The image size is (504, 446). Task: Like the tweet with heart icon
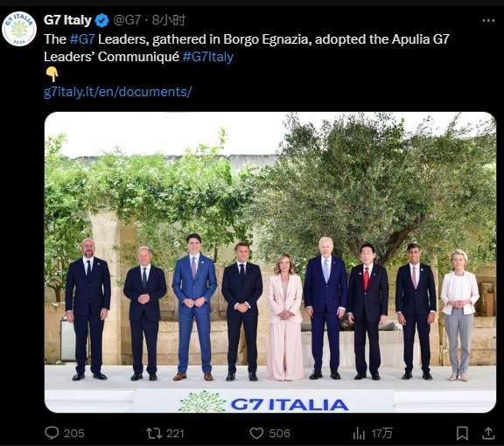pyautogui.click(x=256, y=433)
